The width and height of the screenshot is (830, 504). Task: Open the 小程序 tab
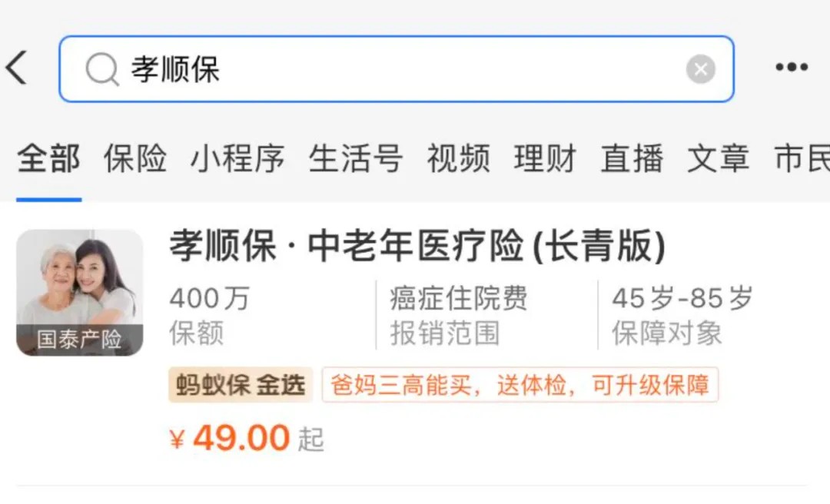point(237,158)
